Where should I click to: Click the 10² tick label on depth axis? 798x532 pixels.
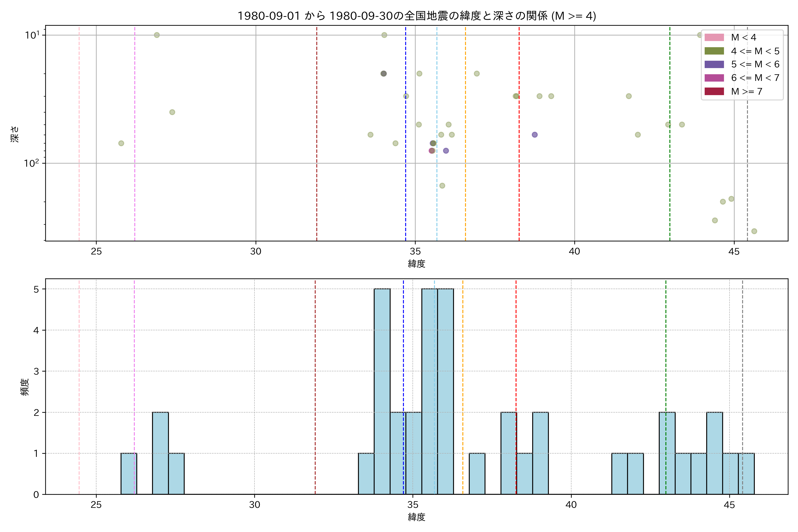click(x=31, y=163)
